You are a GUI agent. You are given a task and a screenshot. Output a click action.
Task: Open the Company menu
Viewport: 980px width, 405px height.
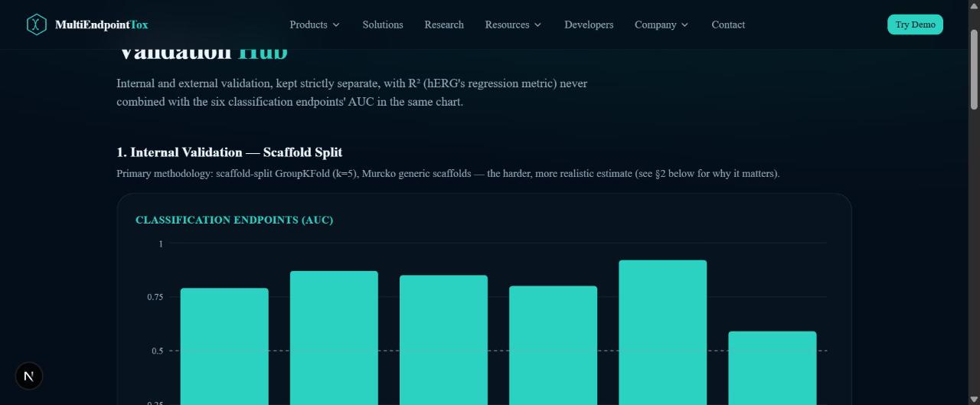tap(661, 24)
